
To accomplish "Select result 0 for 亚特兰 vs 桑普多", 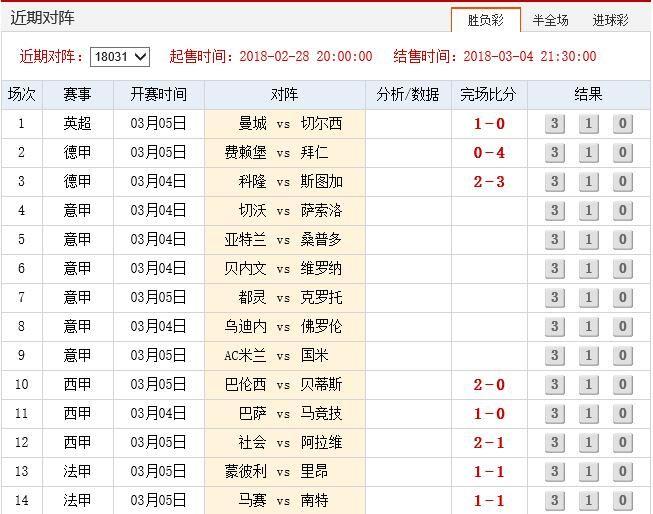I will (623, 240).
